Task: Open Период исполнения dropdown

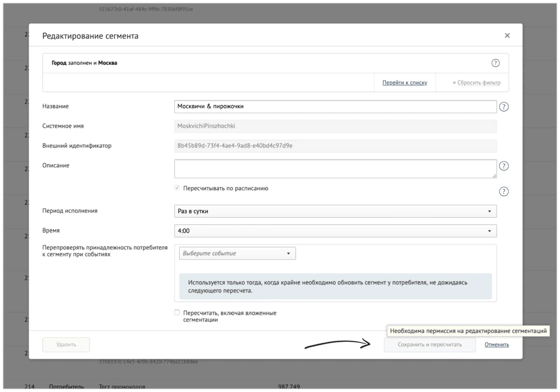Action: pos(335,211)
